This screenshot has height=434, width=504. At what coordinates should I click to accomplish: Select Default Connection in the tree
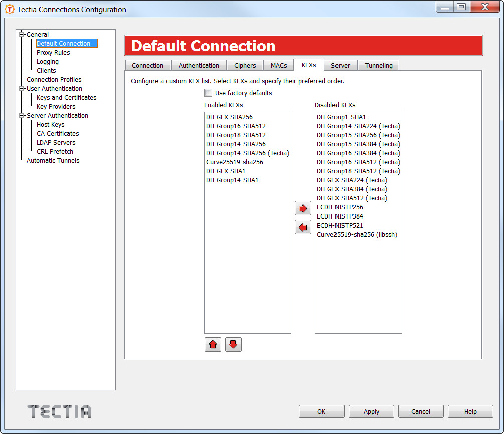click(x=67, y=44)
